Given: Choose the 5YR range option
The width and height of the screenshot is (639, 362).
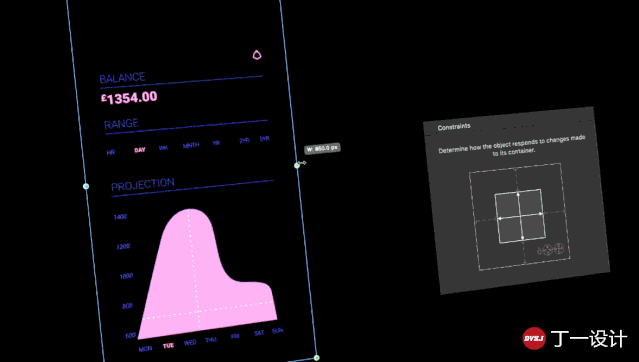Looking at the screenshot, I should pyautogui.click(x=264, y=139).
